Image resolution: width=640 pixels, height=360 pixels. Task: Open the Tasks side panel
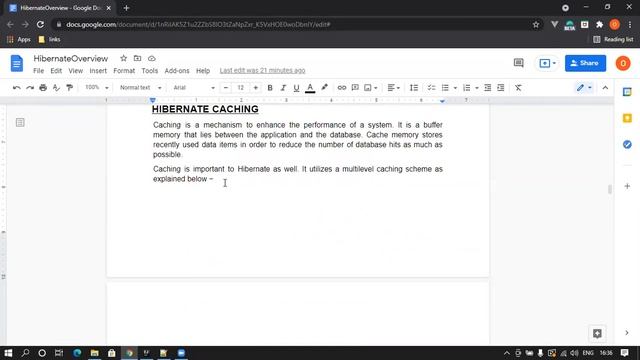(627, 144)
